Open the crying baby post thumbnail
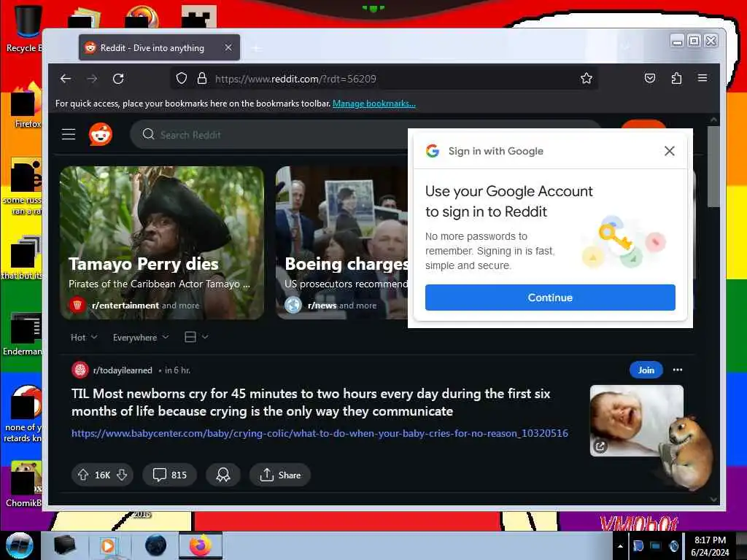This screenshot has width=747, height=560. click(x=636, y=421)
